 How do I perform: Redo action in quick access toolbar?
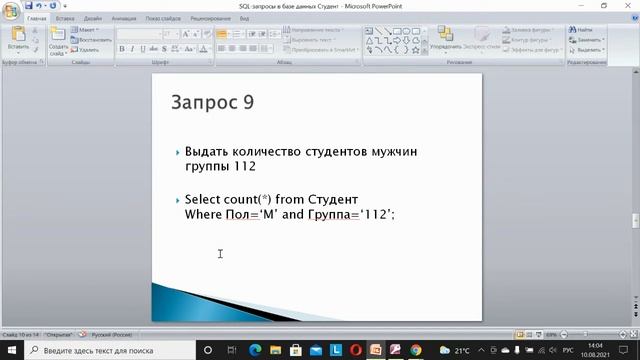coord(53,6)
